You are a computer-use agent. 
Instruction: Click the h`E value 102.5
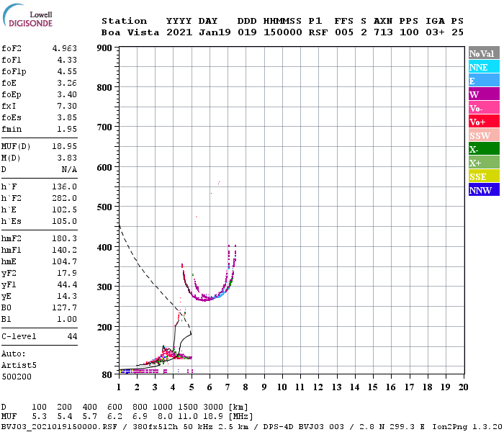[65, 210]
